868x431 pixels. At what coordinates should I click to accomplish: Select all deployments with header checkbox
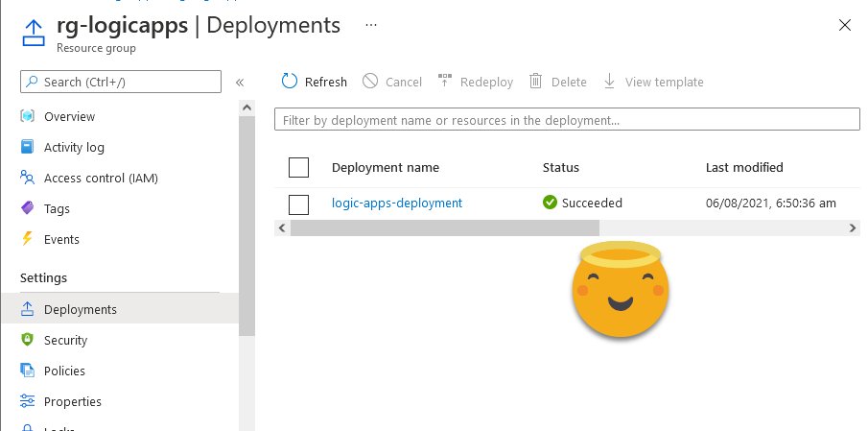pyautogui.click(x=298, y=167)
